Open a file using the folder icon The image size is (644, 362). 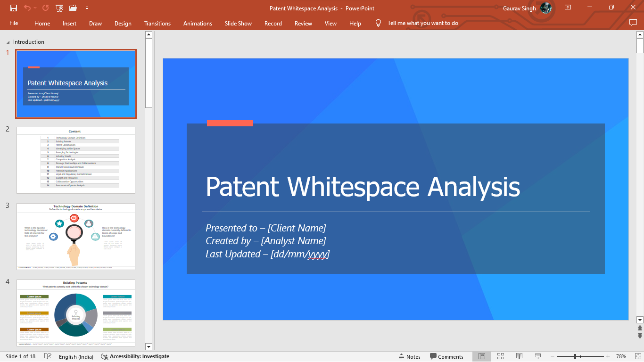(x=73, y=8)
